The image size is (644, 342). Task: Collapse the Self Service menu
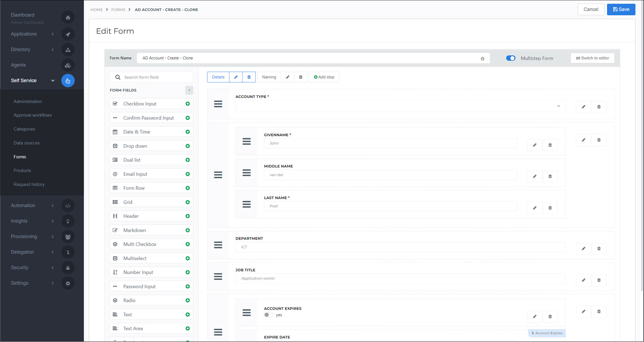(x=53, y=81)
